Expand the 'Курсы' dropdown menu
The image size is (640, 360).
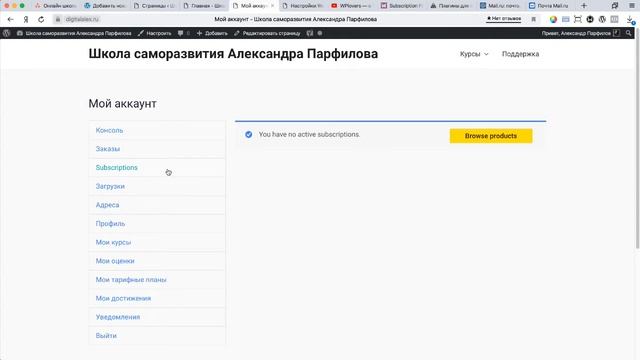[x=474, y=54]
